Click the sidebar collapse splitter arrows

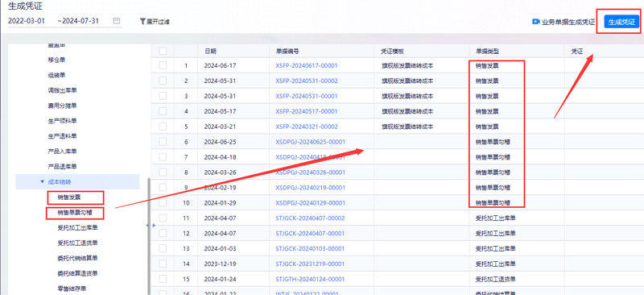click(x=151, y=226)
